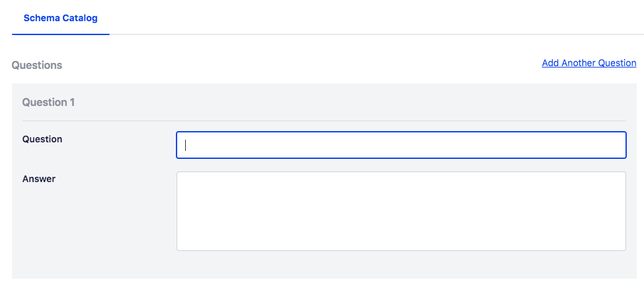The height and width of the screenshot is (288, 644).
Task: Click the Add Another Question link
Action: [588, 64]
